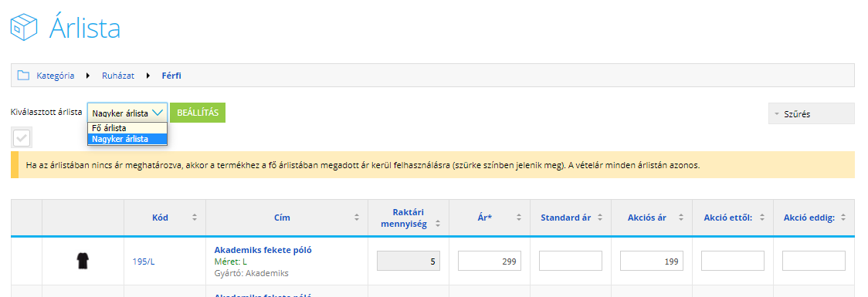
Task: Choose Nagyker árlista option in list
Action: [x=127, y=139]
